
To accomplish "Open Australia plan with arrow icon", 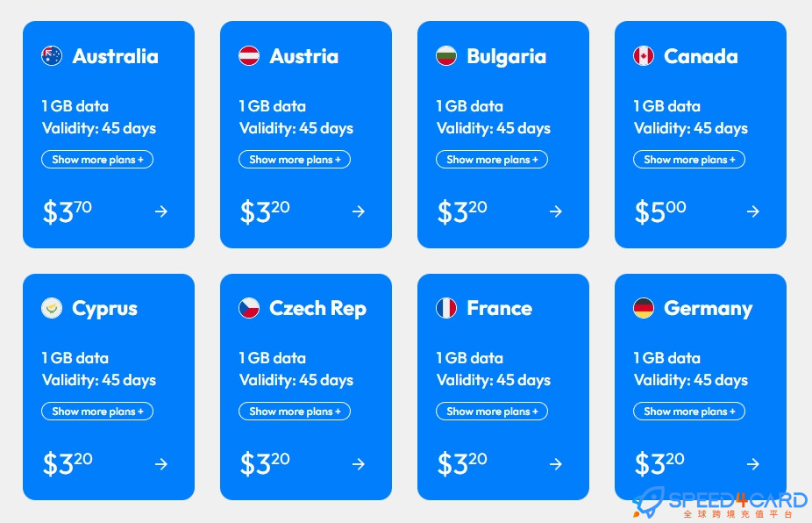I will [161, 211].
